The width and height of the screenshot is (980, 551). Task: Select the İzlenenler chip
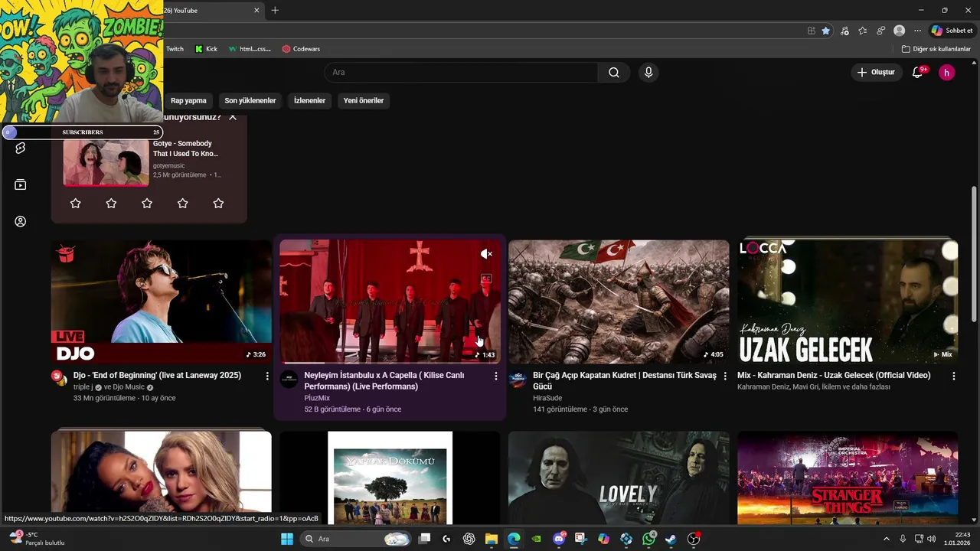(x=309, y=100)
